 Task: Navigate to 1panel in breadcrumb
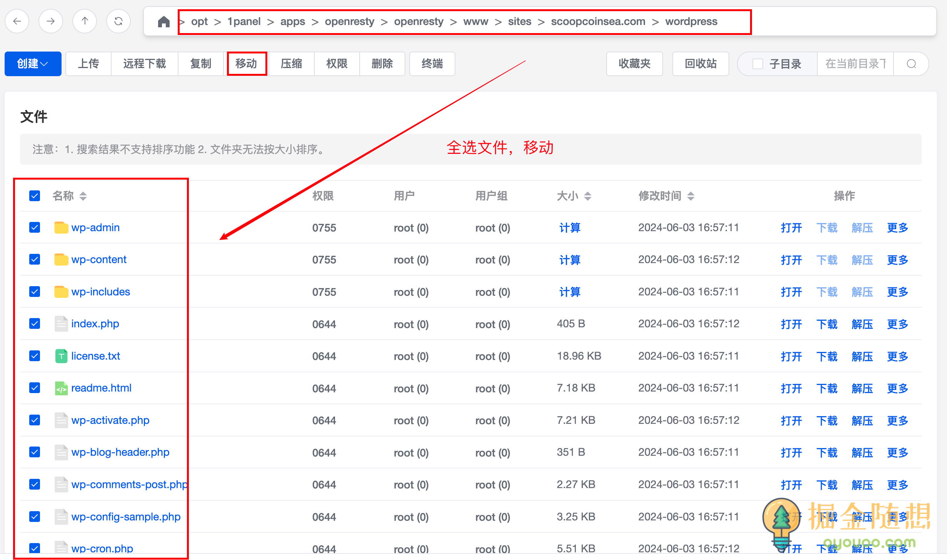tap(244, 22)
